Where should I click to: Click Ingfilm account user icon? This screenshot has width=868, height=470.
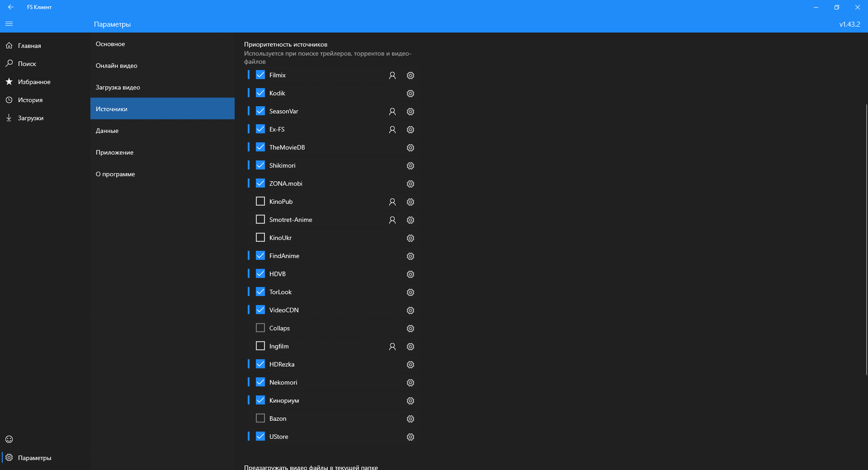(392, 347)
